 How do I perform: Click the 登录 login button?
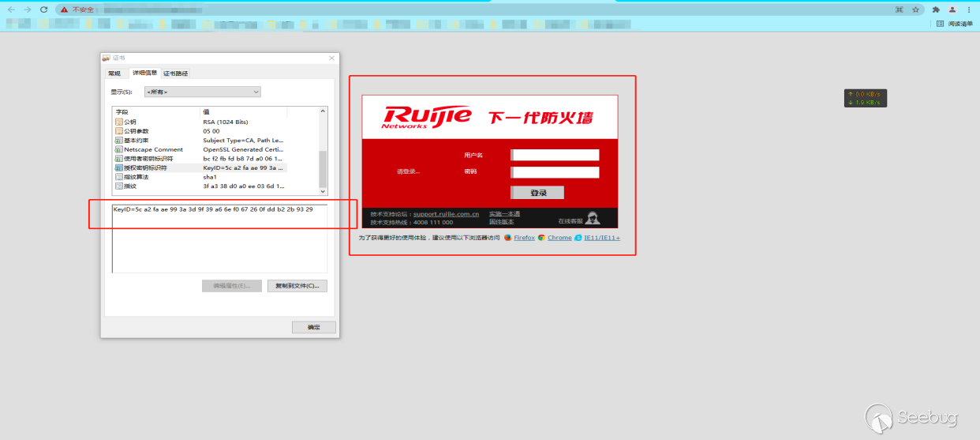(x=537, y=193)
